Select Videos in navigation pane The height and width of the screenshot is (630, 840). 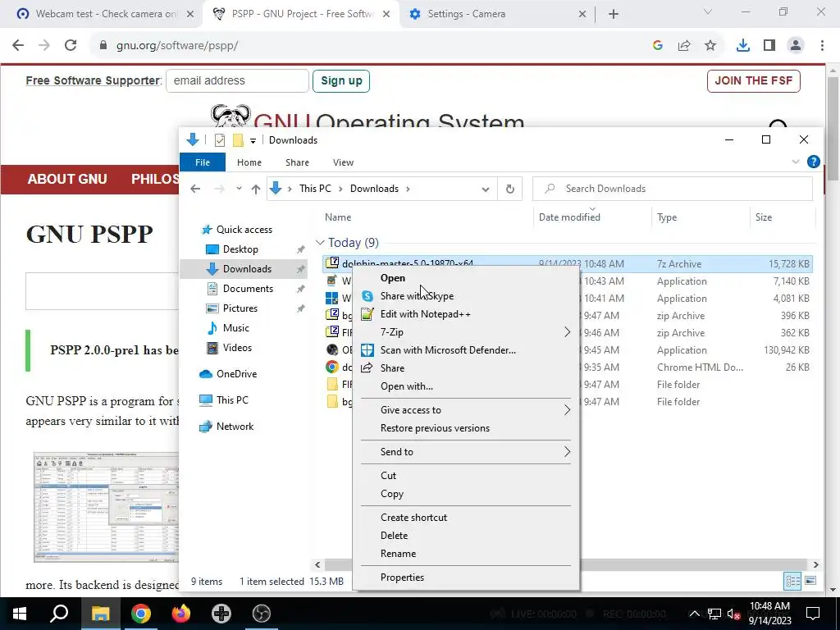[237, 348]
